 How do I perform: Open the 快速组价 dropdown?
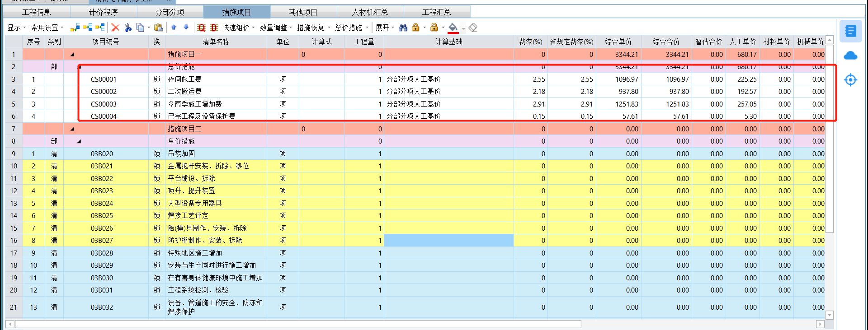coord(239,28)
